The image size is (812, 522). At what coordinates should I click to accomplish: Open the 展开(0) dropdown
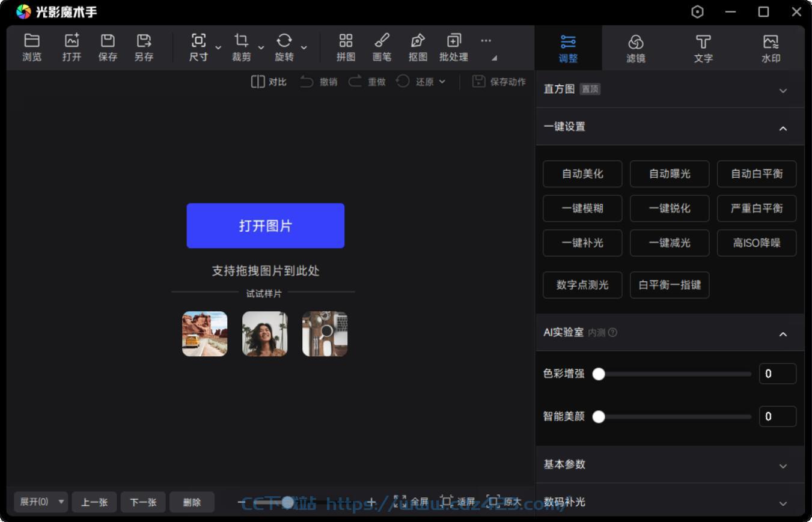(41, 502)
